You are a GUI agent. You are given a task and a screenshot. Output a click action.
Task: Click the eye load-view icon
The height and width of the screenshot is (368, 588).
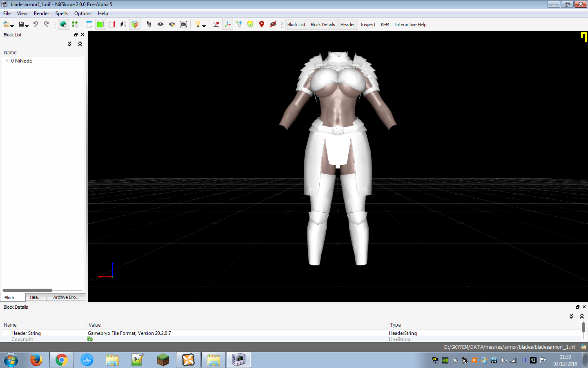(x=160, y=25)
